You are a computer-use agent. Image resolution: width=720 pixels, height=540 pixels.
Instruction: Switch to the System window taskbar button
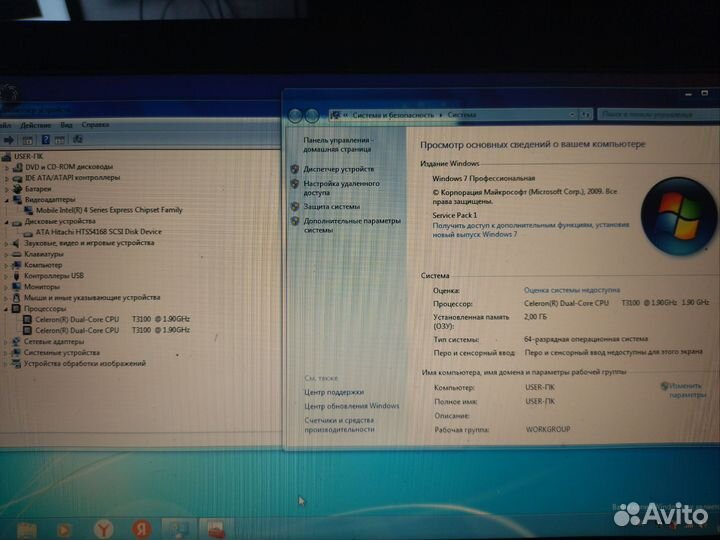pyautogui.click(x=179, y=529)
